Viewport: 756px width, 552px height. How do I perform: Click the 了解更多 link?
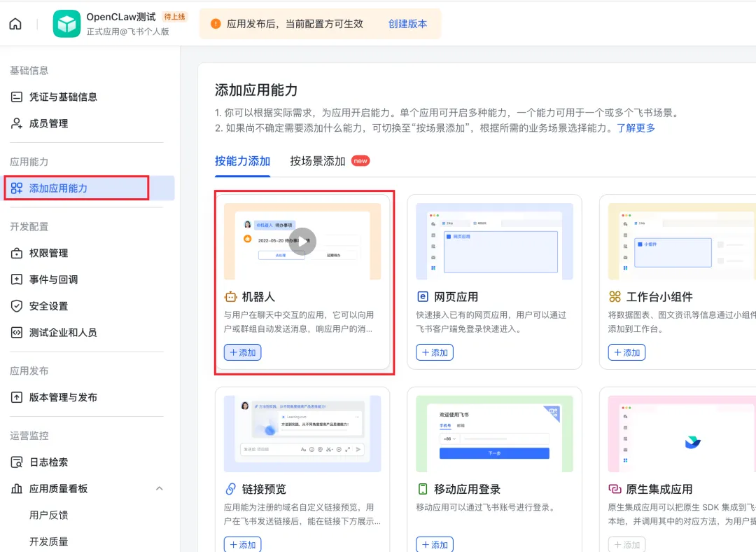(636, 128)
